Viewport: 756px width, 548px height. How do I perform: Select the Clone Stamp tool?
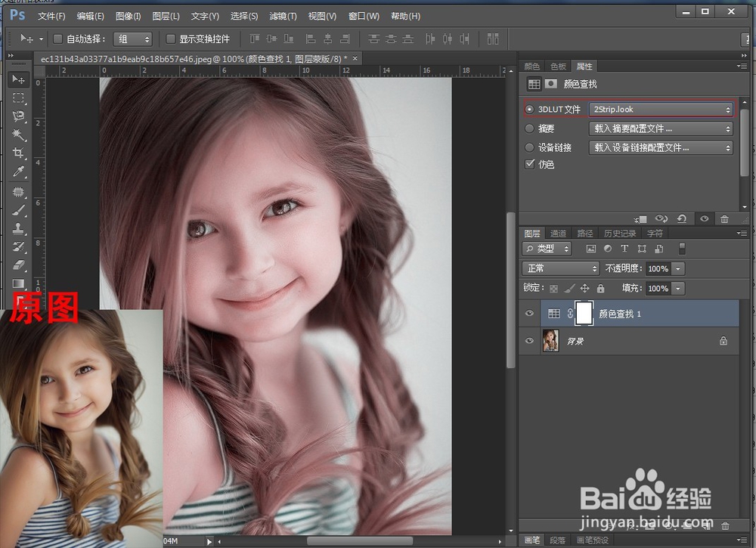coord(19,228)
